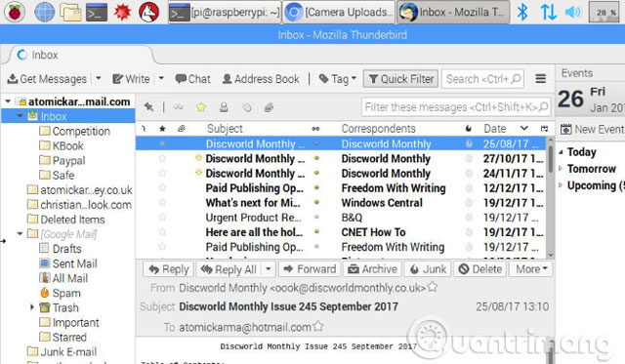This screenshot has width=625, height=364.
Task: Open the Wolfram wolf icon
Action: tap(149, 12)
